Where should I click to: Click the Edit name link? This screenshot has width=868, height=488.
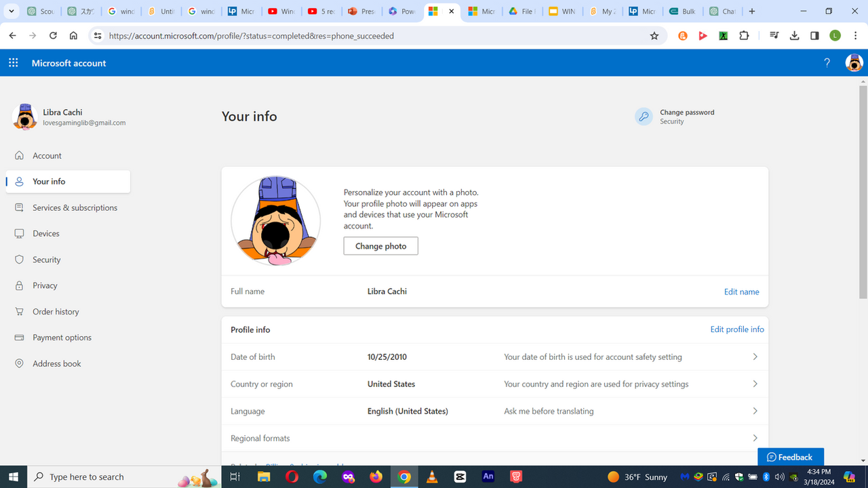click(x=741, y=291)
